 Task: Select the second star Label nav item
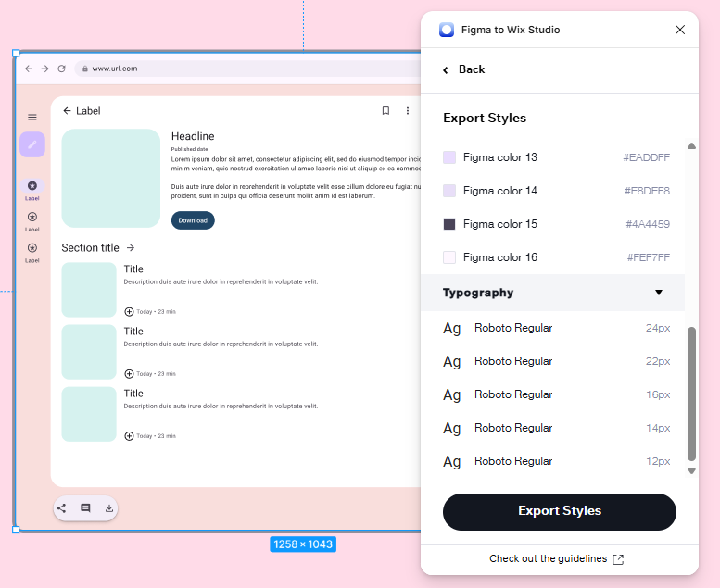pos(32,221)
